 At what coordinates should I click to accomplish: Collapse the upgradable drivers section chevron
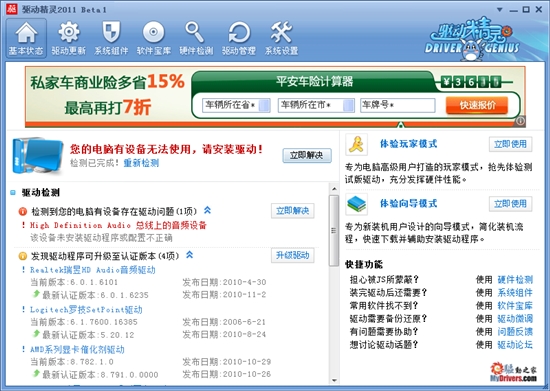[189, 255]
